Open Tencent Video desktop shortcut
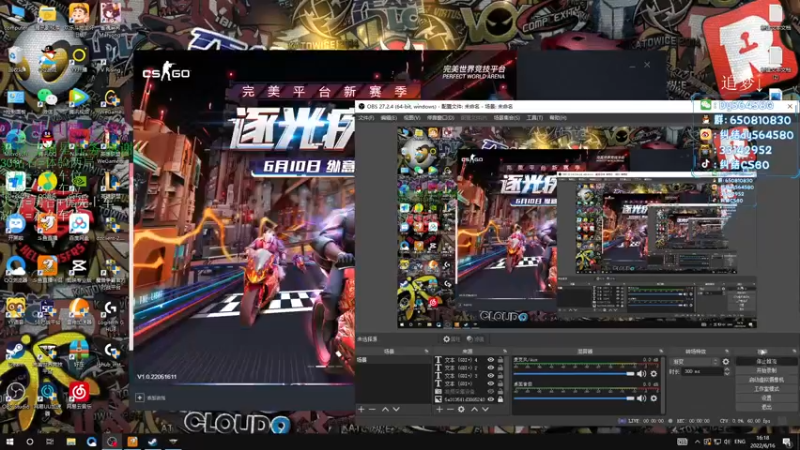800x450 pixels. (79, 99)
